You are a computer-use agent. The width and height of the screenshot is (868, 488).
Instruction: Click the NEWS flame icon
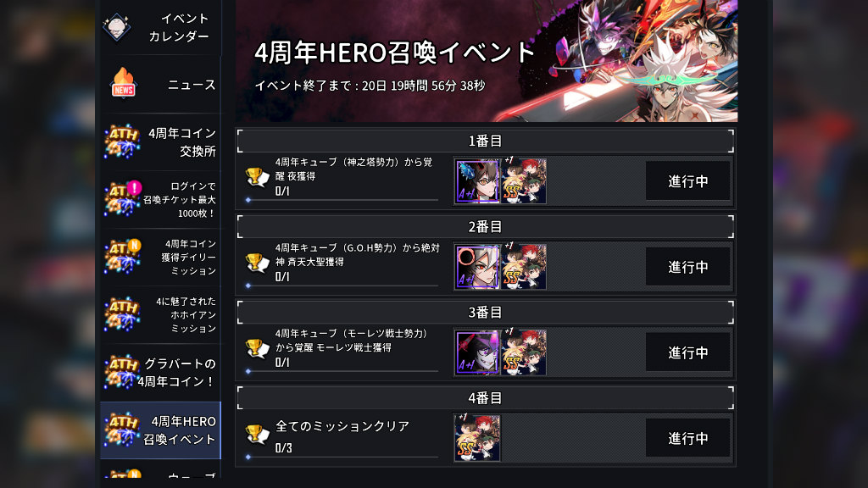(x=123, y=84)
